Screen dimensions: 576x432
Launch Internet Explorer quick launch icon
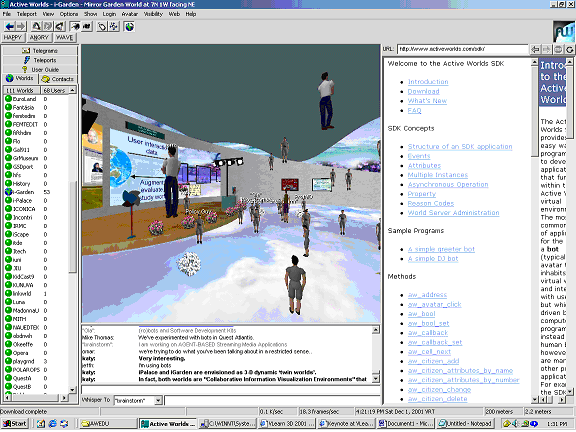53,424
